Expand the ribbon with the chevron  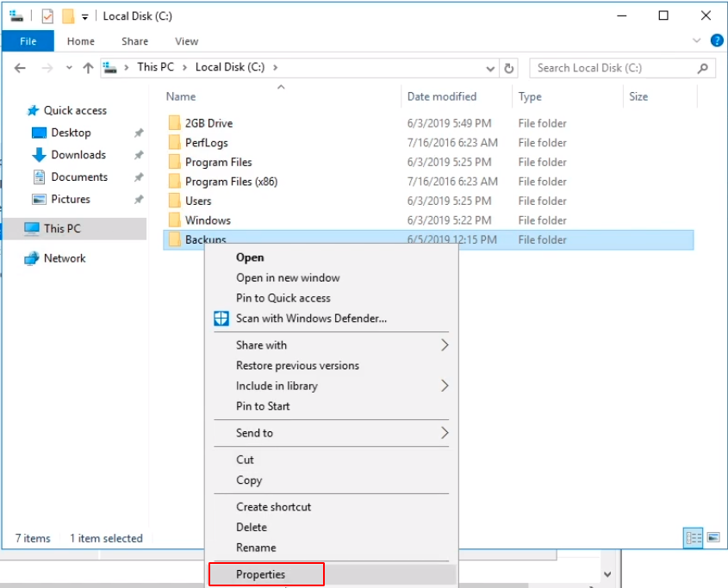point(696,40)
